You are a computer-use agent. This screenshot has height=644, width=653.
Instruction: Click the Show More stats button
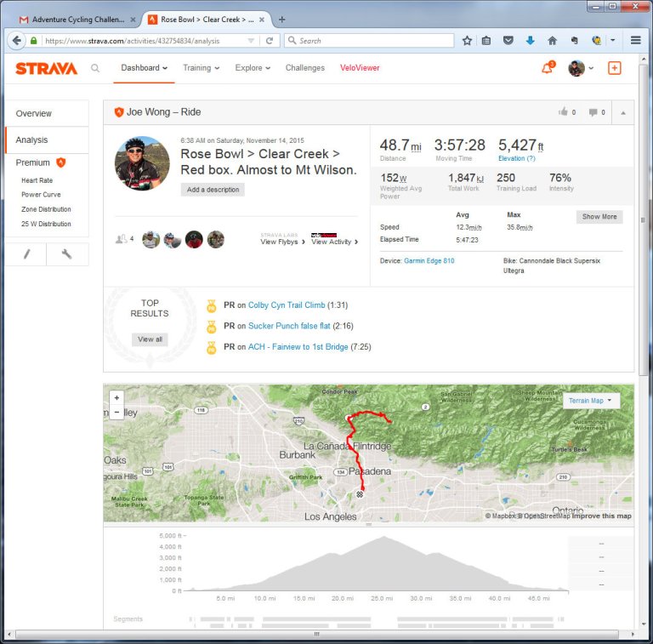tap(599, 217)
